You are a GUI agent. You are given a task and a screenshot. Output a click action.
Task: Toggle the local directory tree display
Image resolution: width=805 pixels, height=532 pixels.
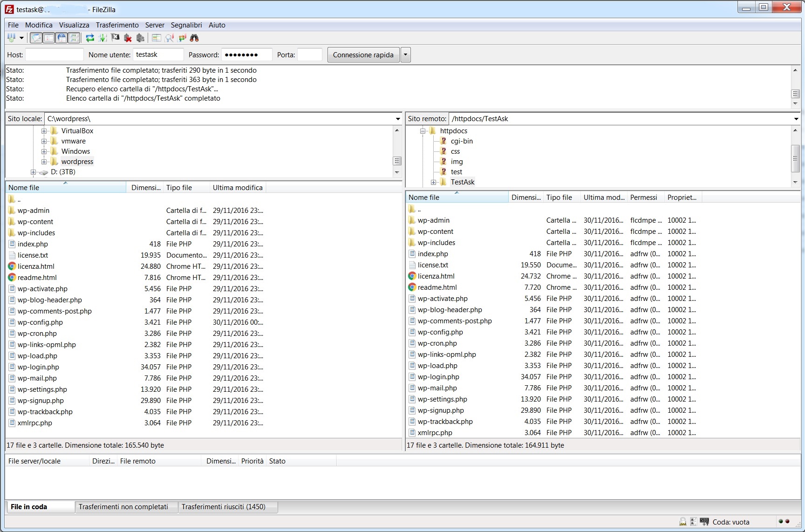pyautogui.click(x=49, y=38)
